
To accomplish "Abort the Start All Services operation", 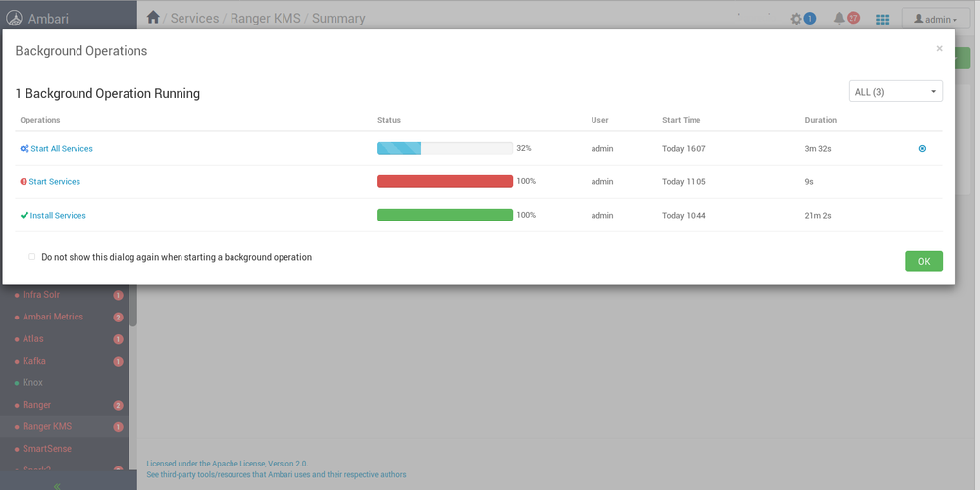I will point(922,149).
